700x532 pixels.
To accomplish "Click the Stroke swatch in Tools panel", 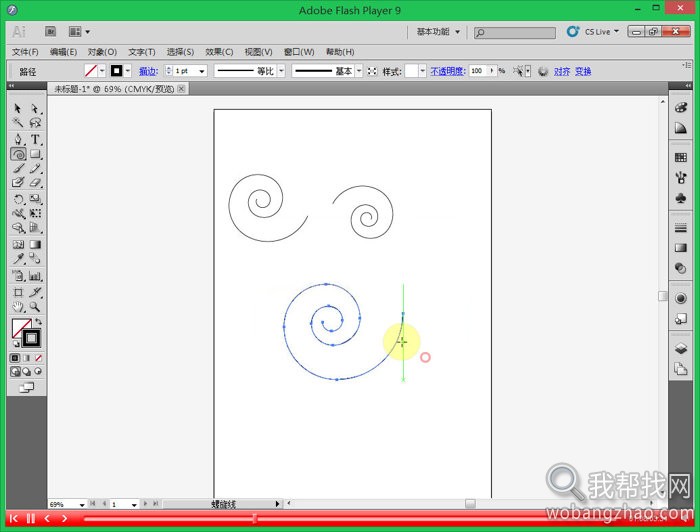I will click(32, 339).
